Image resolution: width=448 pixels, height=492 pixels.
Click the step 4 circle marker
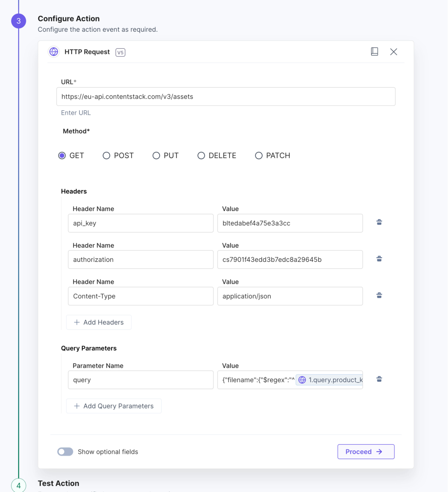coord(19,485)
